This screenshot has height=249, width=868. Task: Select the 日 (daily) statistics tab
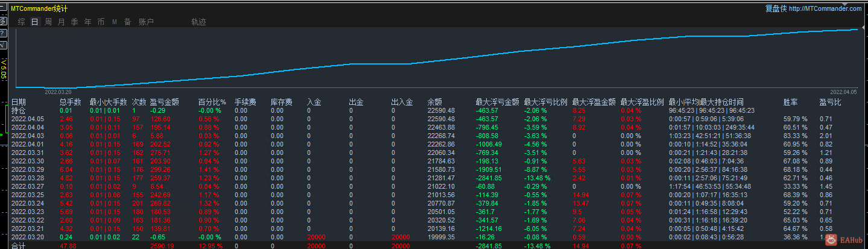[x=35, y=22]
